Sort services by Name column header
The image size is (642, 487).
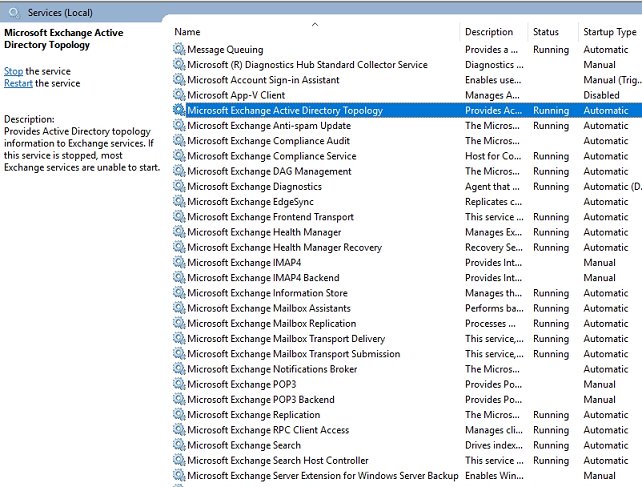pos(187,32)
